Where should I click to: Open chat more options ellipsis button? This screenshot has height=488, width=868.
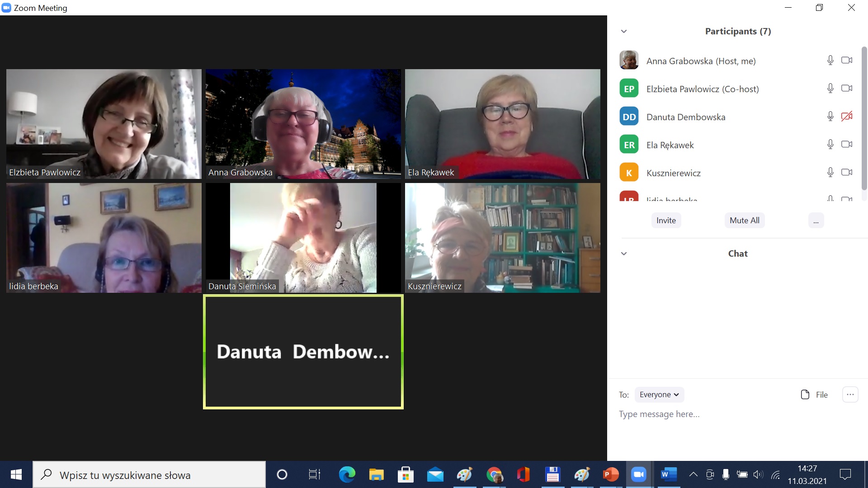point(850,394)
